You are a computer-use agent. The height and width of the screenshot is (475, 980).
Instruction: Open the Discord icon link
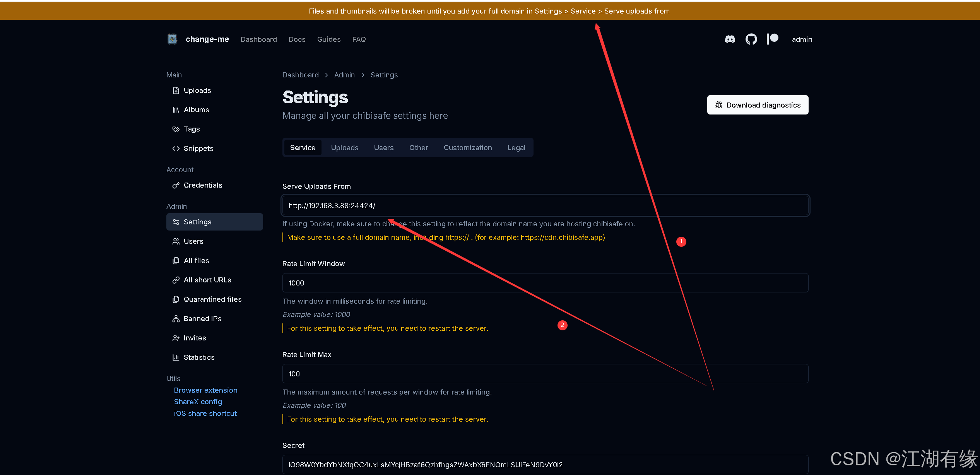(x=730, y=39)
